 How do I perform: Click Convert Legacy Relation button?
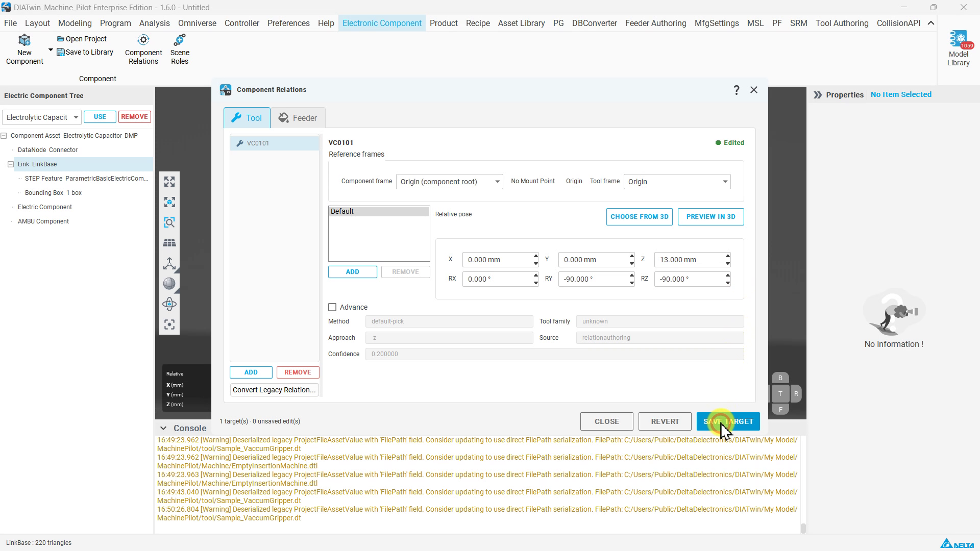tap(274, 390)
